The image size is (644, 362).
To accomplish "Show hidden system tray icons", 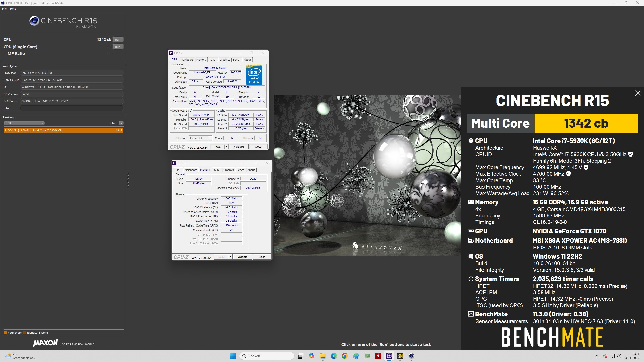I will [x=597, y=356].
